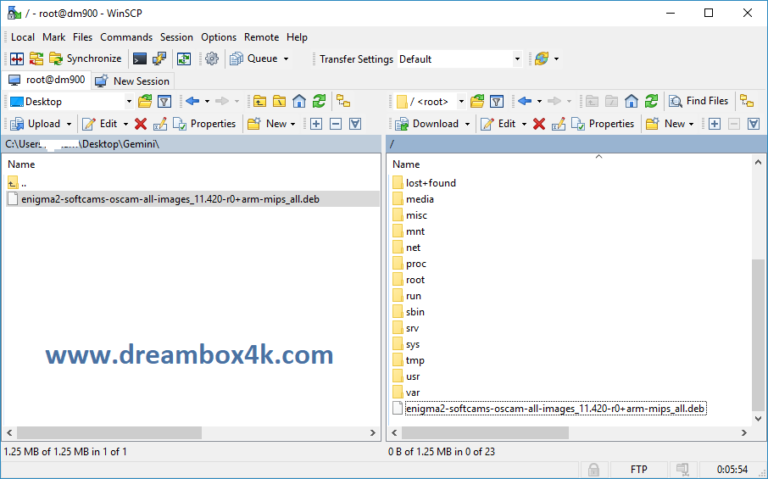Image resolution: width=768 pixels, height=479 pixels.
Task: Open the Commands menu
Action: point(126,37)
